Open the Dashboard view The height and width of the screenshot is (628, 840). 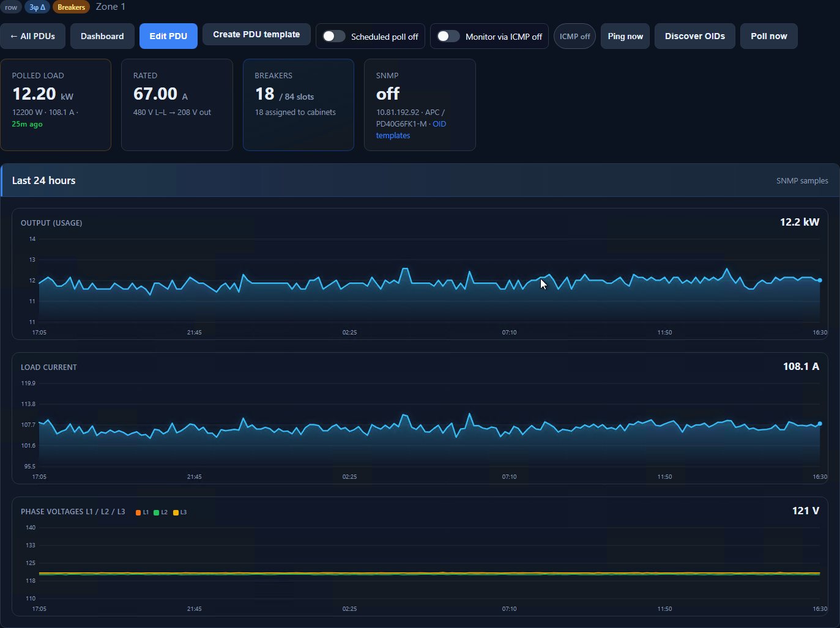pyautogui.click(x=102, y=36)
